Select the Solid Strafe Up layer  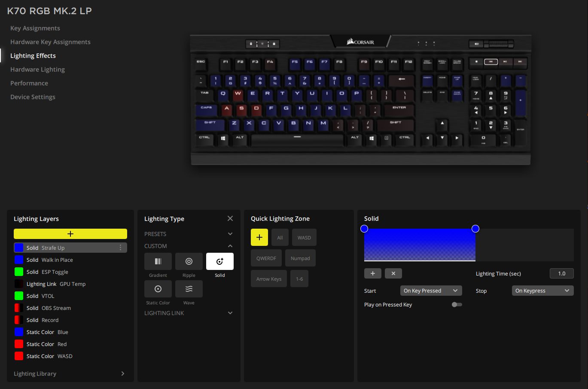coord(70,248)
